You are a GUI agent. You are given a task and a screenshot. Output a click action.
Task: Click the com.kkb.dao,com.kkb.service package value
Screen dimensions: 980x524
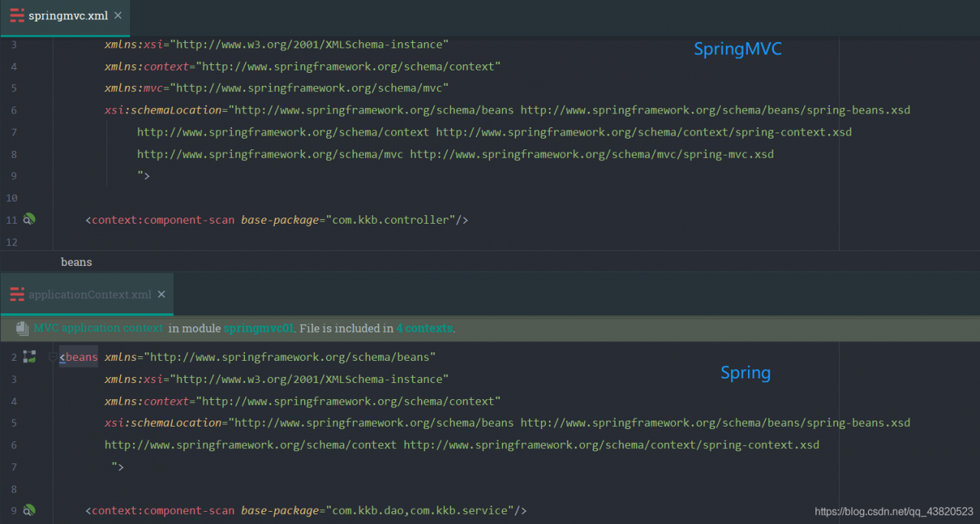(x=419, y=510)
